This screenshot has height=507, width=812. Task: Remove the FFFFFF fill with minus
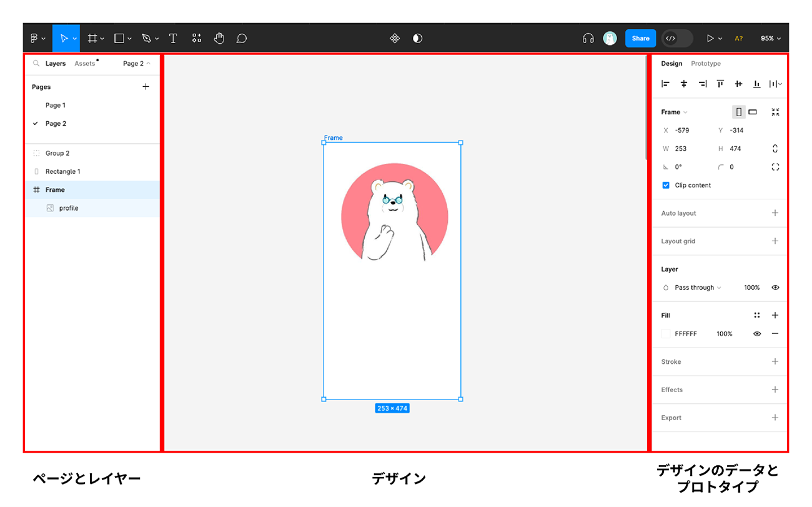click(775, 334)
